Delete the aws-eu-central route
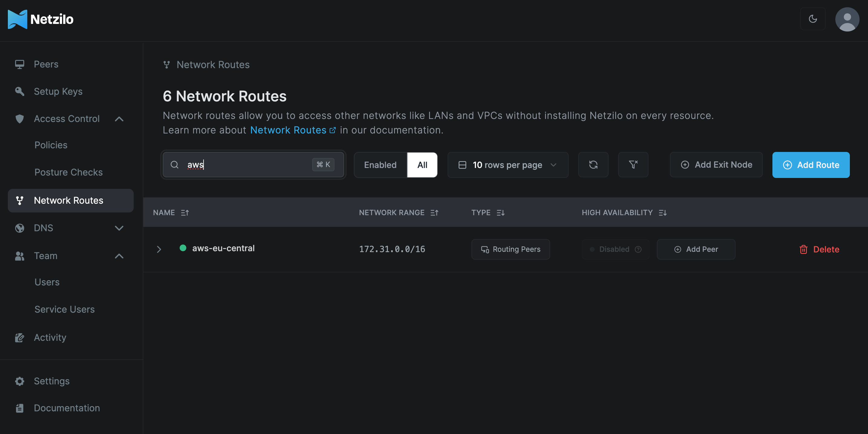The image size is (868, 434). click(x=819, y=249)
